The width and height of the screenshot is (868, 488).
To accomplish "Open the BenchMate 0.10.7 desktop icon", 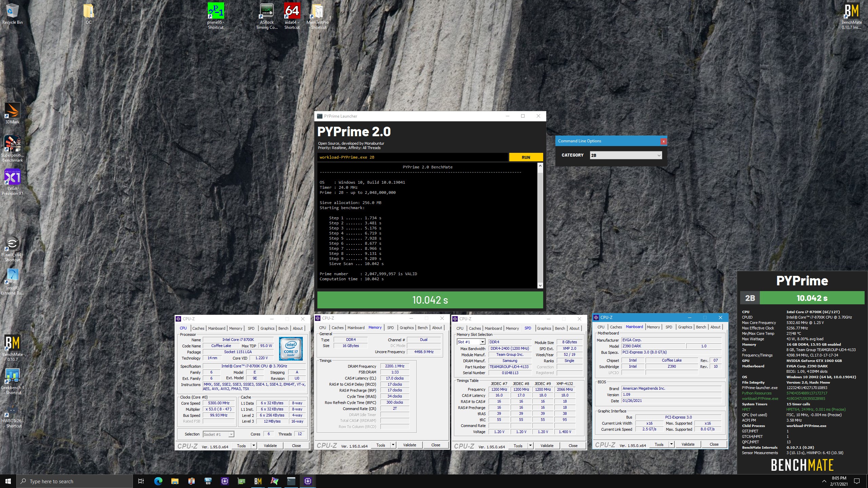I will 12,348.
